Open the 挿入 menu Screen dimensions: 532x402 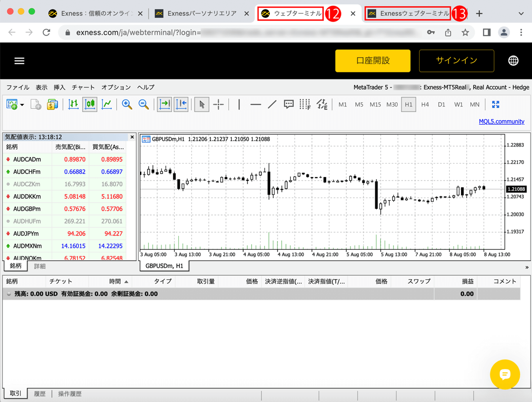click(59, 87)
